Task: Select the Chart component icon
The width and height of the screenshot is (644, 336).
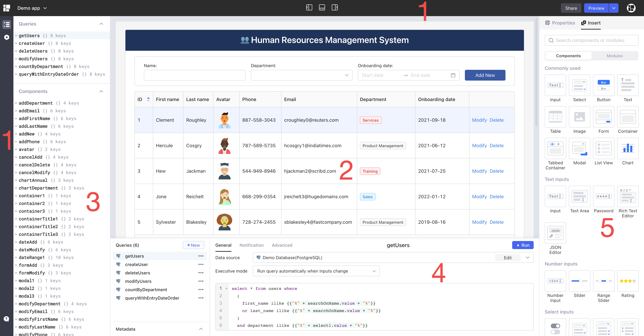Action: point(628,148)
